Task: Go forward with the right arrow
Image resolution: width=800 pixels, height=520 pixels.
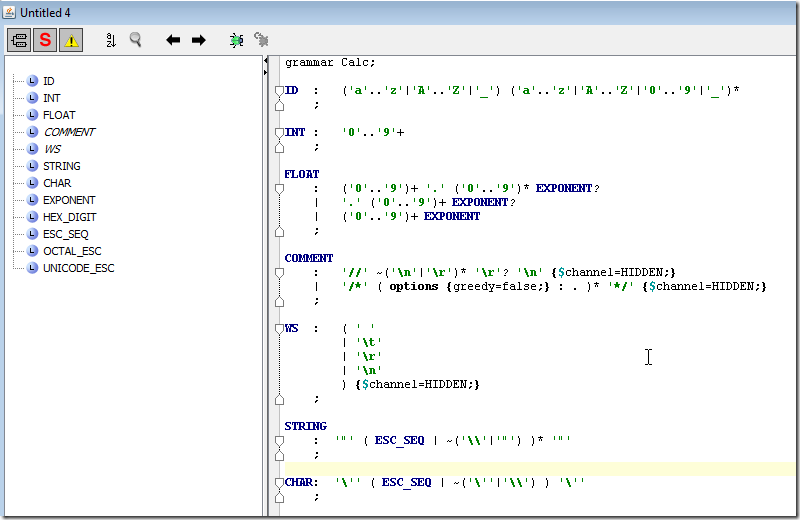Action: (x=198, y=40)
